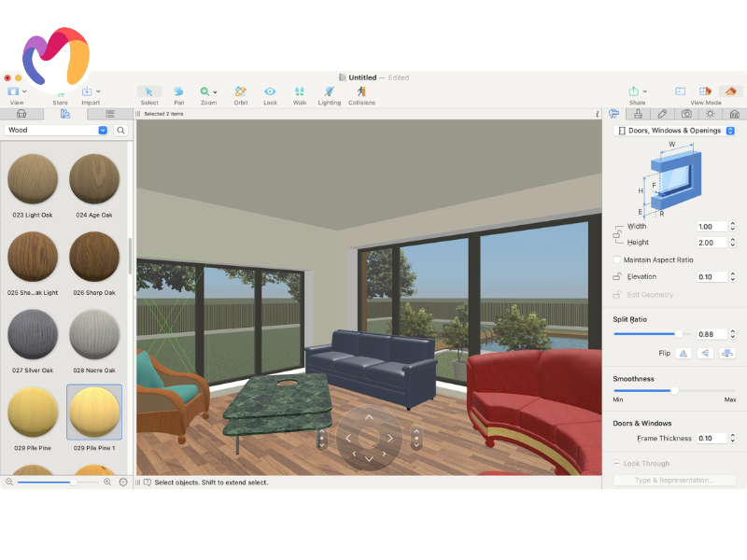Open the Wood material category dropdown
Screen dimensions: 747x560
(103, 131)
